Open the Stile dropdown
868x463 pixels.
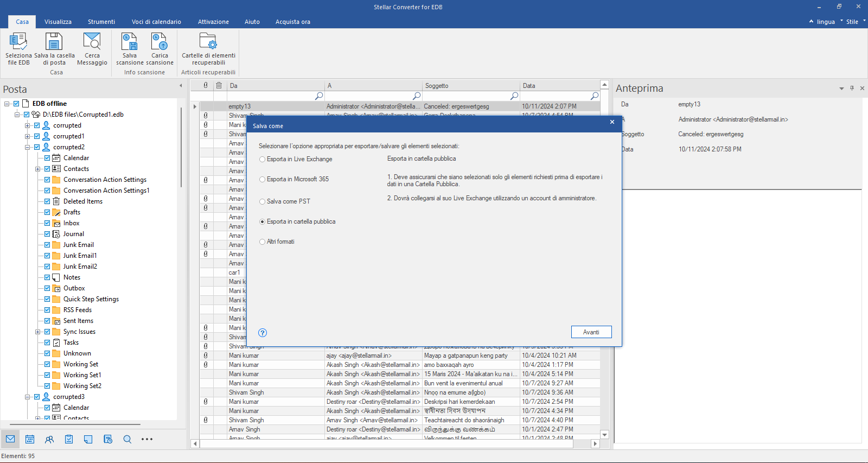coord(853,22)
